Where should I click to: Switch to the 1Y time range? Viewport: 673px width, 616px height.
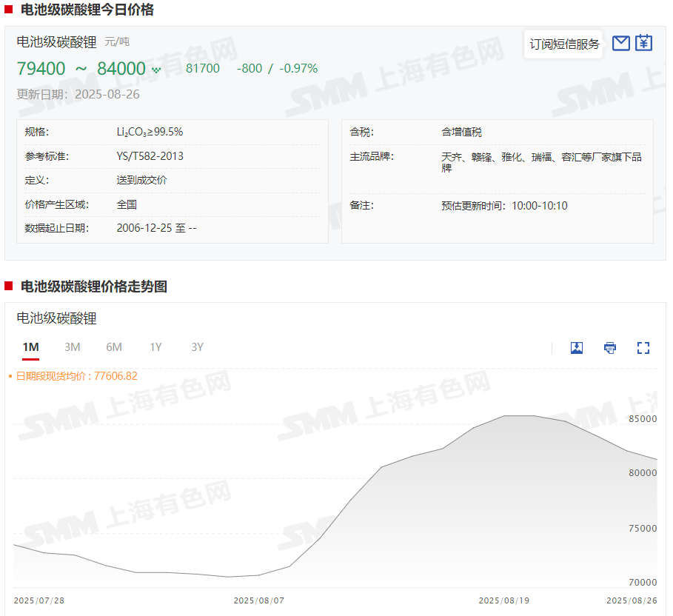click(x=155, y=347)
